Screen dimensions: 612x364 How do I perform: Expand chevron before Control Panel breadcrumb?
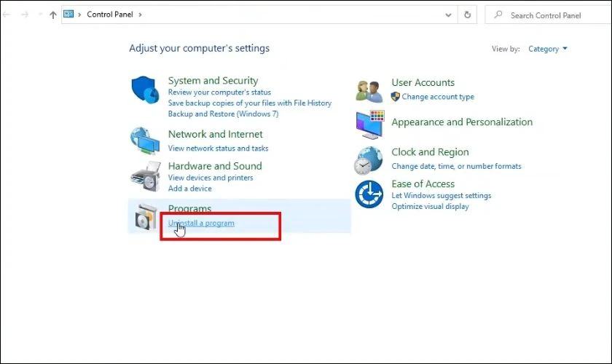(x=79, y=15)
